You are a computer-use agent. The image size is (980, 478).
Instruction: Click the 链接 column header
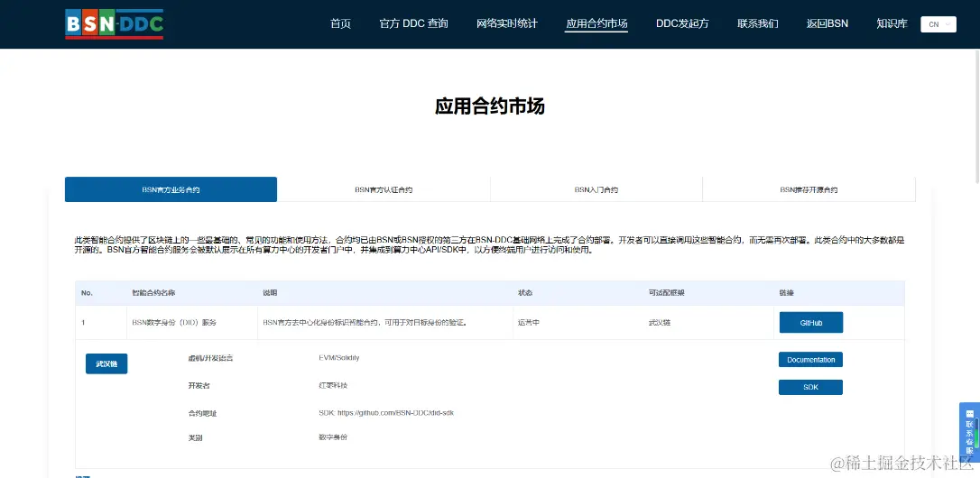786,293
